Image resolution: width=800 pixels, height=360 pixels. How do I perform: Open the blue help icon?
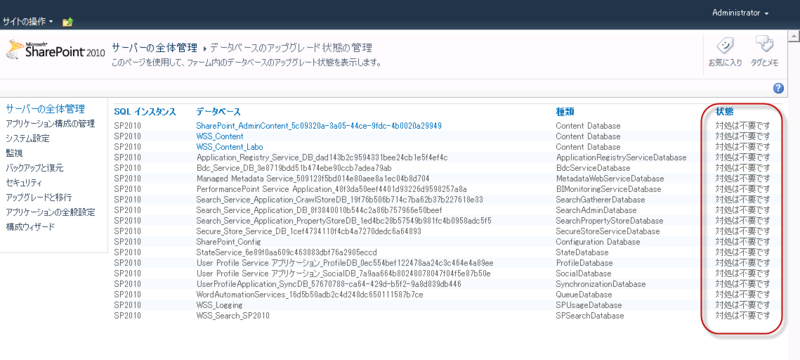click(778, 88)
